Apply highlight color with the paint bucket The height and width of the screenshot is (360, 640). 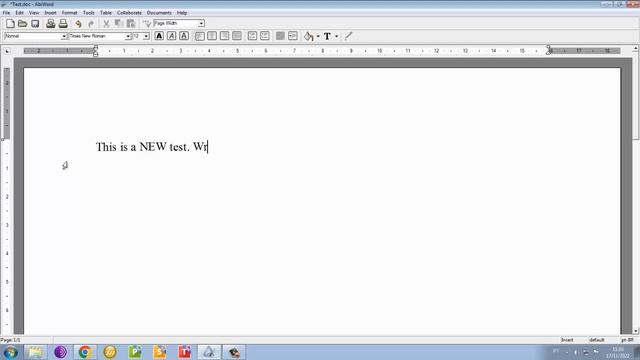pyautogui.click(x=309, y=36)
